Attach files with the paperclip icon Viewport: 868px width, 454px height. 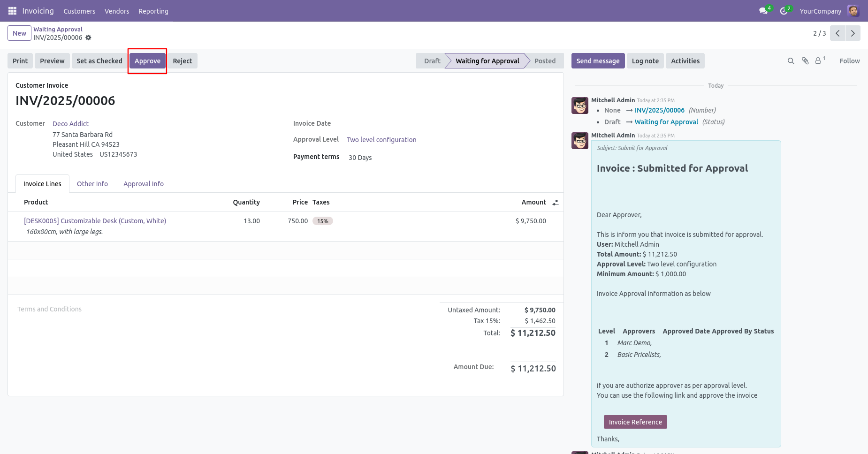tap(805, 61)
